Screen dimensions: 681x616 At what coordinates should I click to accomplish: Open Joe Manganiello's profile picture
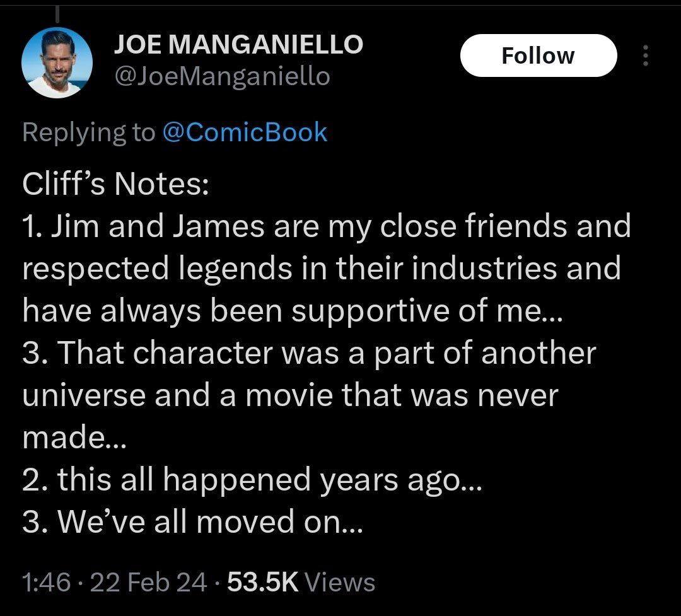[x=57, y=62]
